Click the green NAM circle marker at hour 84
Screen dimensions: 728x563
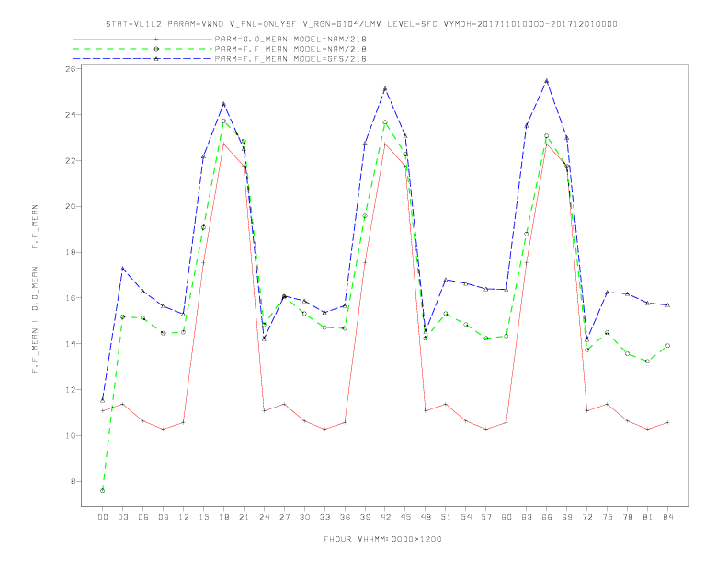coord(667,346)
